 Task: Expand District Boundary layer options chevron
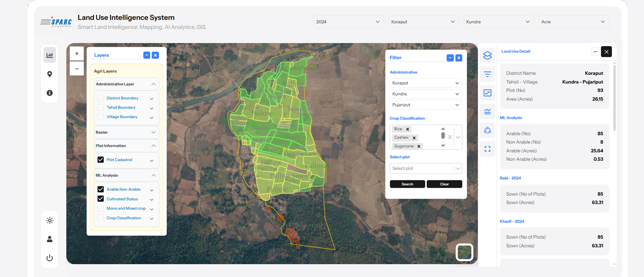pyautogui.click(x=152, y=99)
